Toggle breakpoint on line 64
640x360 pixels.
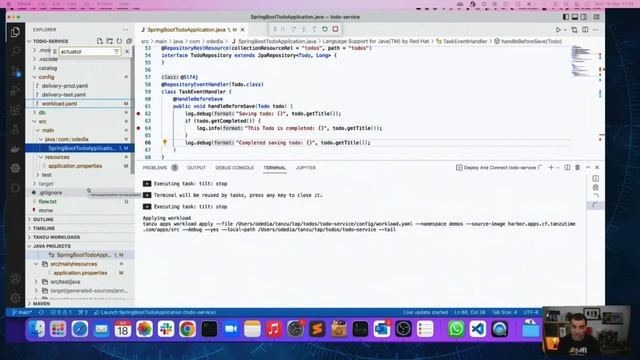138,128
